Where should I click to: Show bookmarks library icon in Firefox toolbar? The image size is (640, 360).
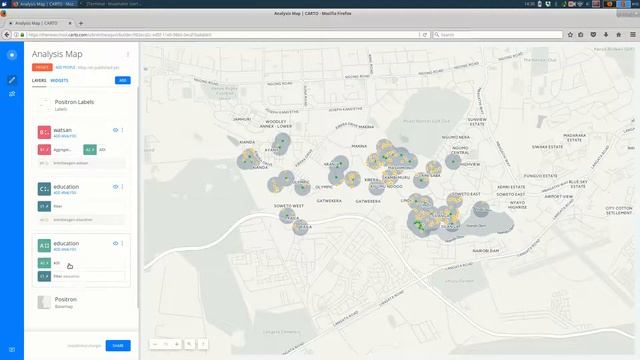581,35
